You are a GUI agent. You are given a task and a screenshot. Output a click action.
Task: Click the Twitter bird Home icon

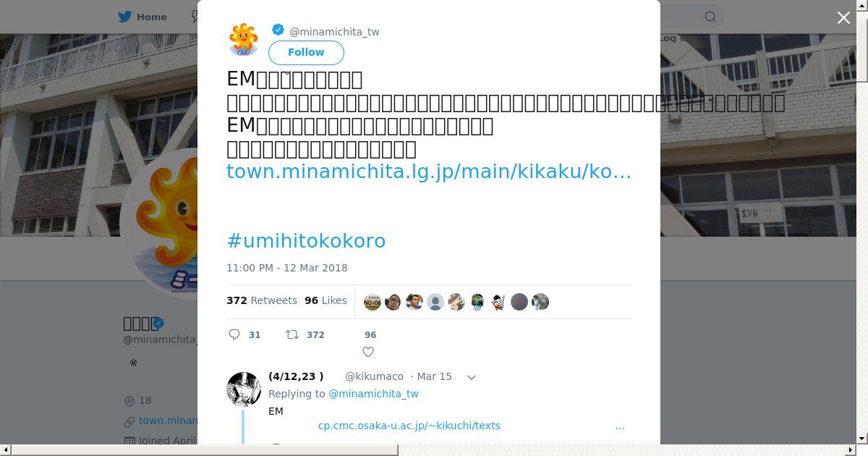point(125,17)
